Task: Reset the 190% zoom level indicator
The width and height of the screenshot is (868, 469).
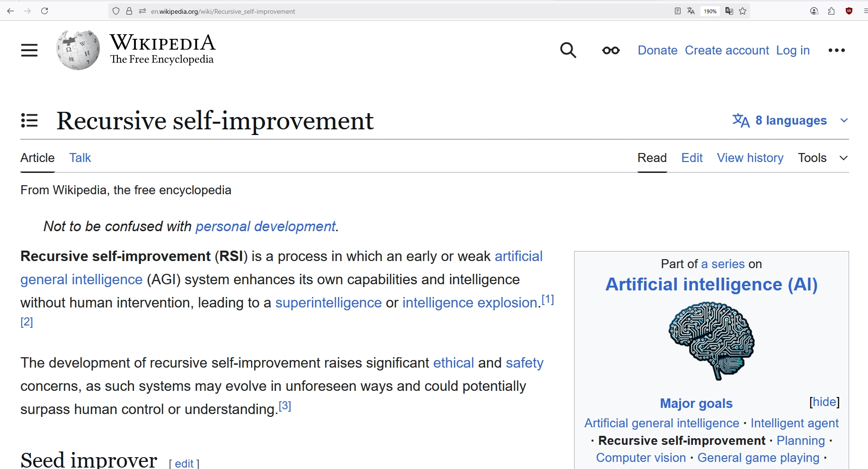Action: (x=710, y=11)
